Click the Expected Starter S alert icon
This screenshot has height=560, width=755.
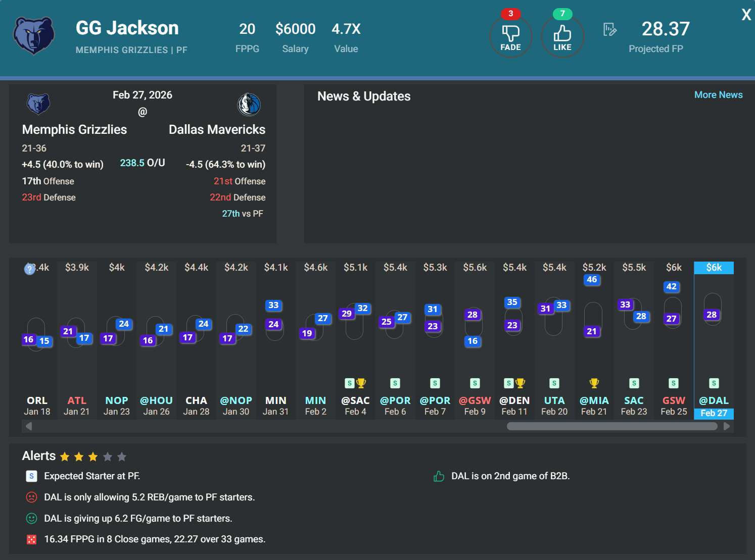coord(31,476)
